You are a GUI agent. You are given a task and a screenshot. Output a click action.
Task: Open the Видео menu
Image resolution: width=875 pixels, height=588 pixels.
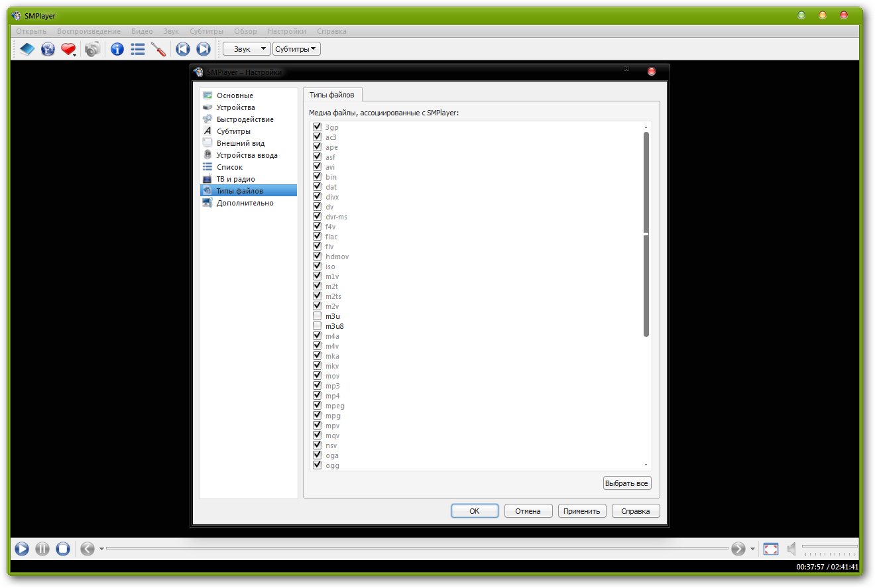pyautogui.click(x=142, y=31)
